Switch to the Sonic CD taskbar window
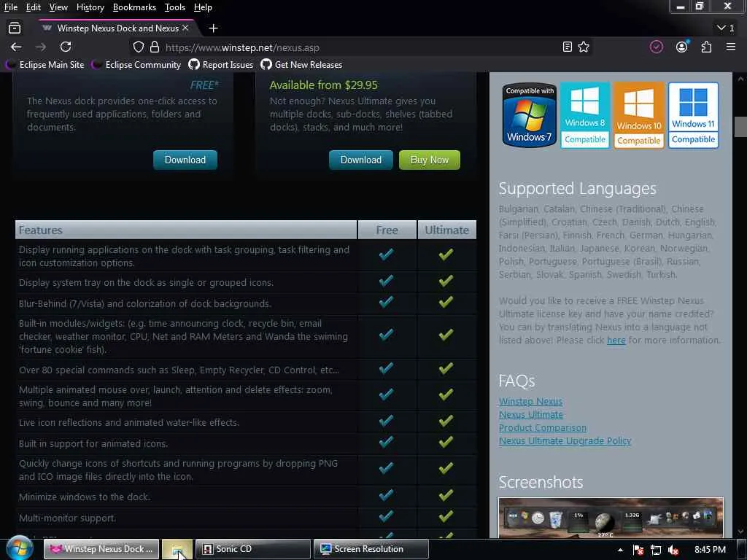 (x=253, y=549)
